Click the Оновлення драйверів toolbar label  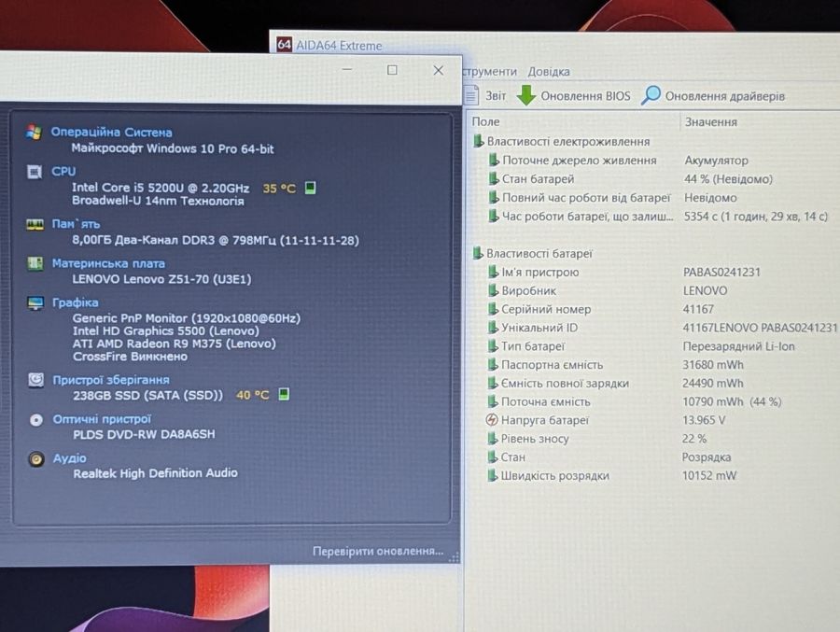[725, 96]
